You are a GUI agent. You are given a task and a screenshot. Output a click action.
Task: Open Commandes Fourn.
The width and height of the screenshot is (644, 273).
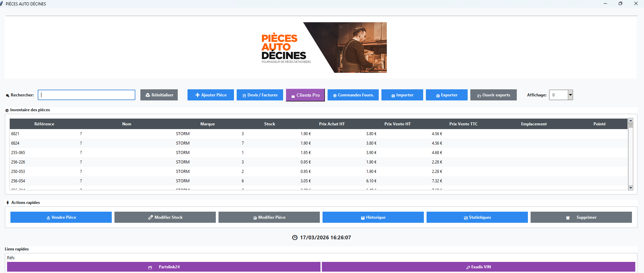[x=353, y=95]
